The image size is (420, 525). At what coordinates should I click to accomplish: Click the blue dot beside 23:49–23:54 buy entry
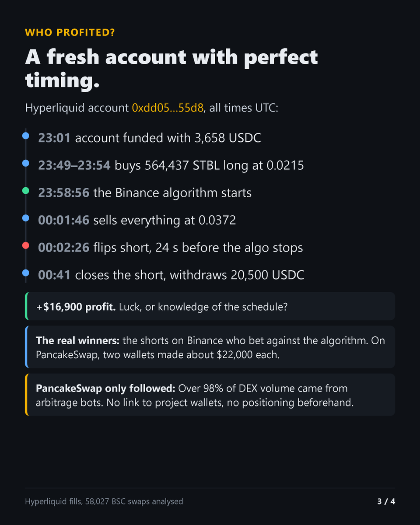coord(25,163)
